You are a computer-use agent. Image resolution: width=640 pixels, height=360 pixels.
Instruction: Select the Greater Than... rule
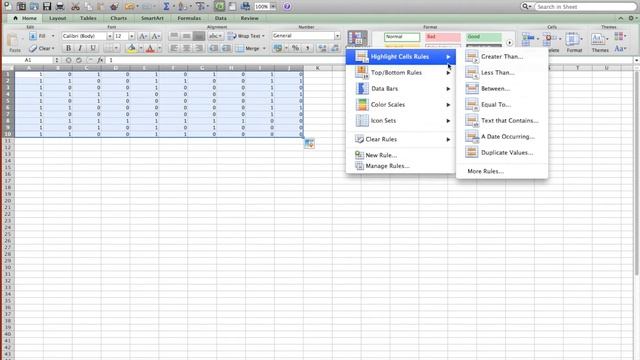502,56
